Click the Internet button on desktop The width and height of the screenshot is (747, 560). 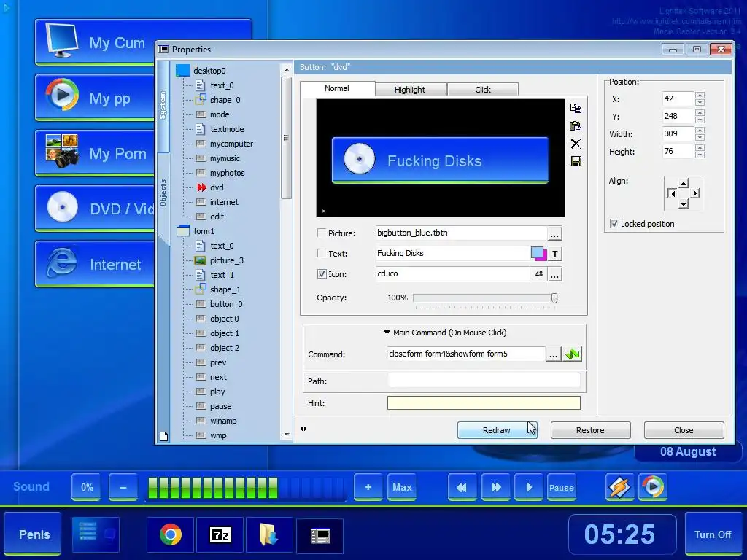point(95,264)
